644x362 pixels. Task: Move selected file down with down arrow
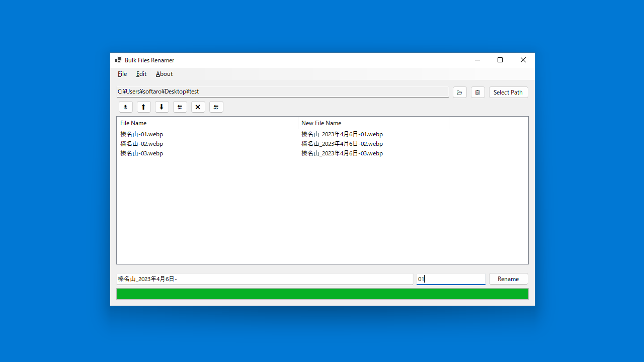click(x=162, y=107)
